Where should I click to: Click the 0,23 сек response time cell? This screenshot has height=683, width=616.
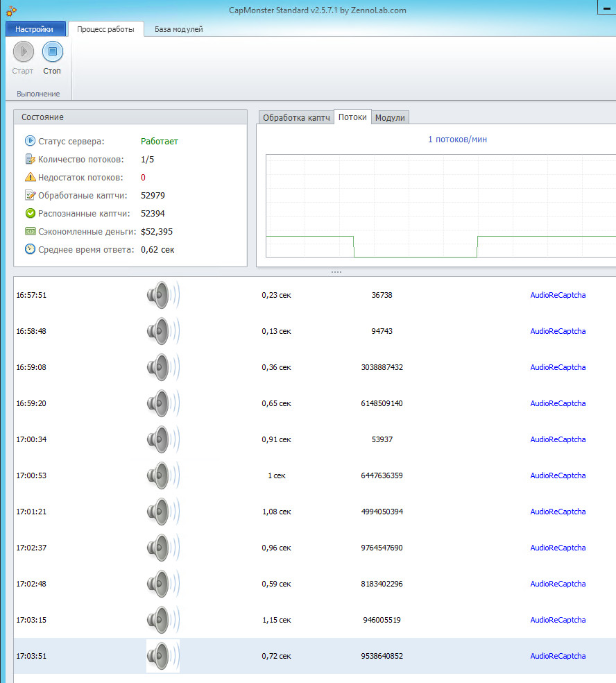[277, 295]
